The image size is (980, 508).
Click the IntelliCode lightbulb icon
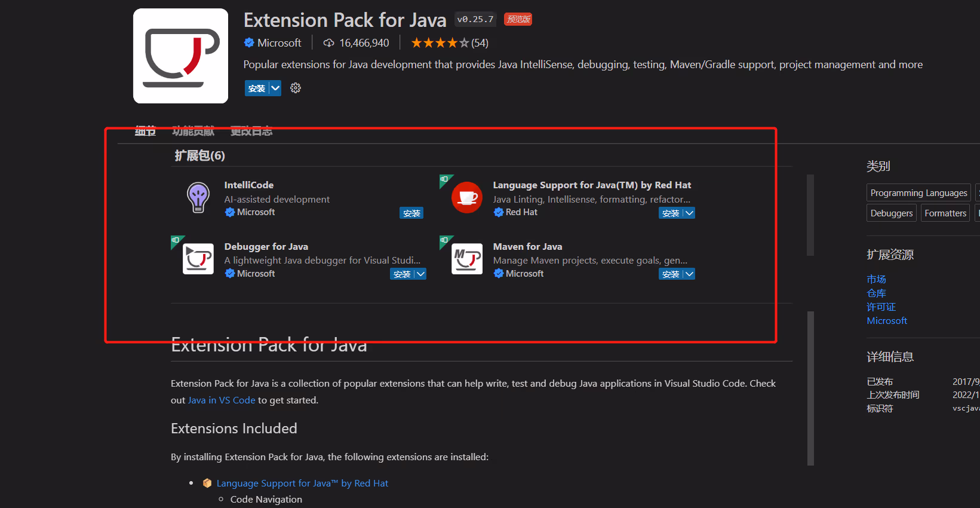(x=198, y=197)
